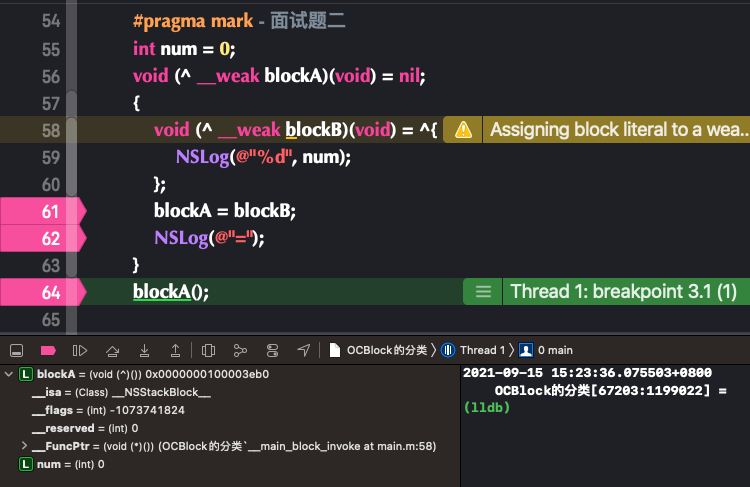Select the num local variable row
This screenshot has width=750, height=487.
(230, 464)
